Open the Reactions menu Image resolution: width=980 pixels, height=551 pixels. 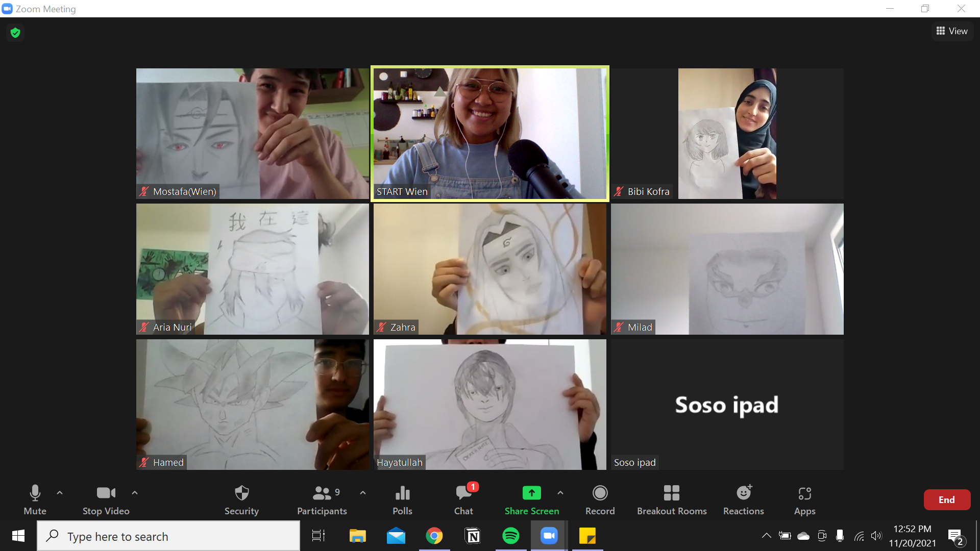[744, 500]
